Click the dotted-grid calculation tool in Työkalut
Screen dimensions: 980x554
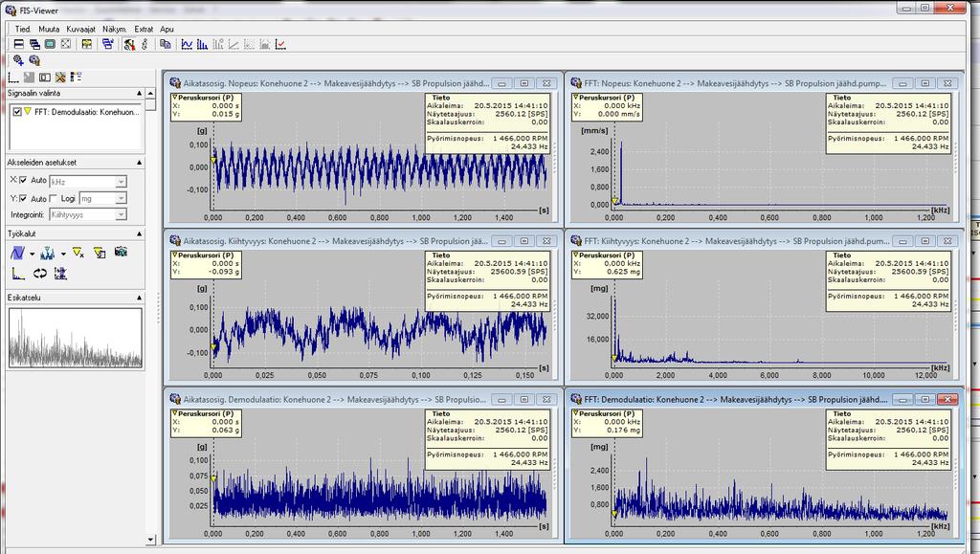coord(60,274)
